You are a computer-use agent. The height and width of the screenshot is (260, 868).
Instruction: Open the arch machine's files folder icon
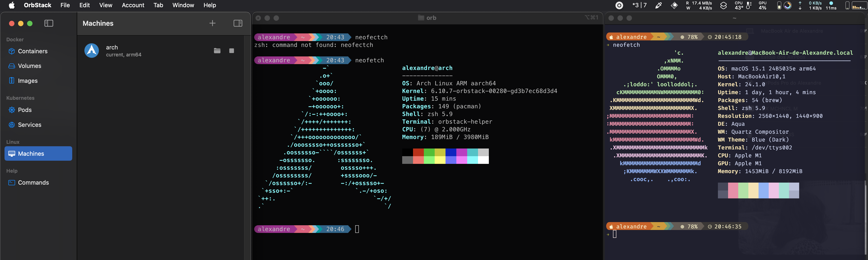pos(217,51)
